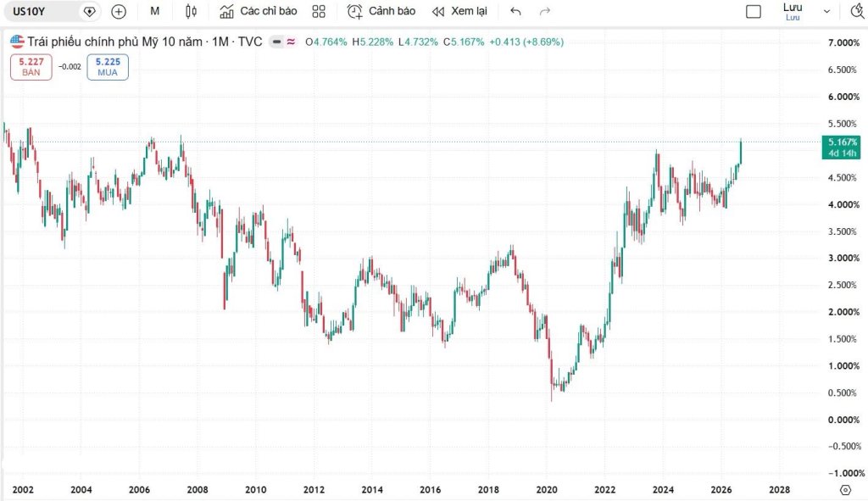Click the 7.000% price axis label
Image resolution: width=868 pixels, height=501 pixels.
coord(843,42)
